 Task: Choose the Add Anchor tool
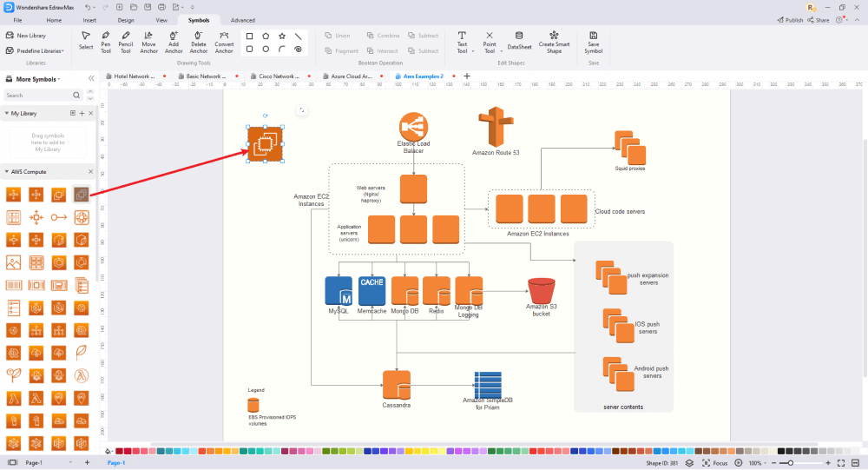174,42
